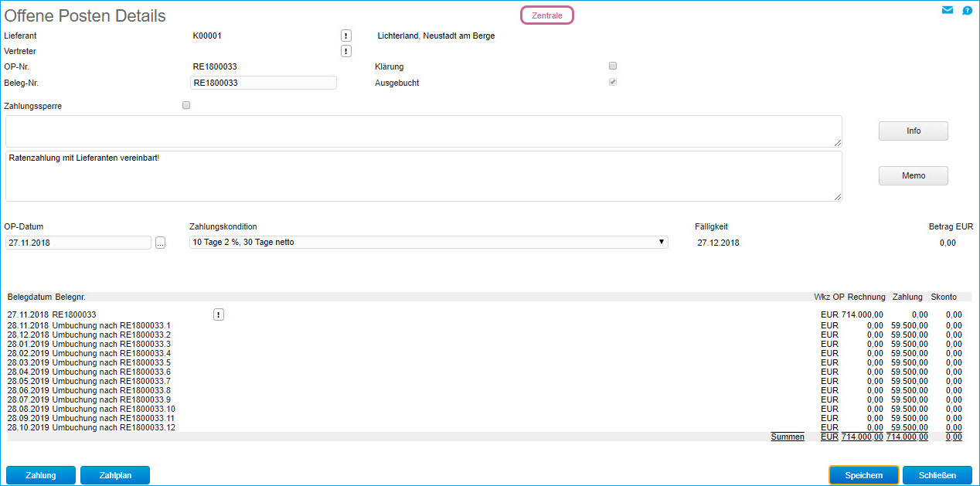Screen dimensions: 980x486
Task: Toggle the Ausgebucht checkbox
Action: coord(613,82)
